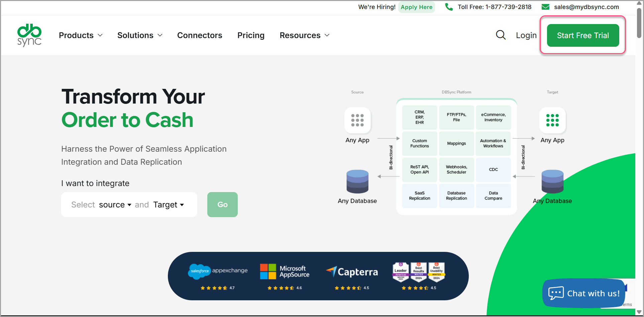Expand the Solutions dropdown
Viewport: 644px width, 317px height.
pyautogui.click(x=140, y=35)
